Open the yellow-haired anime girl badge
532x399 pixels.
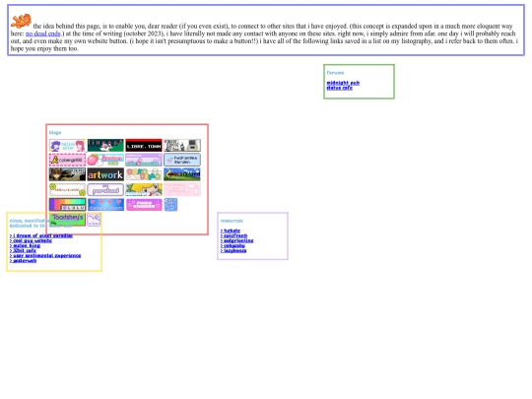pyautogui.click(x=144, y=190)
